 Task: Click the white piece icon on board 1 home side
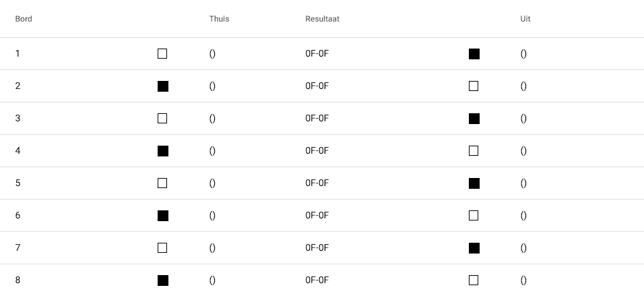click(162, 54)
